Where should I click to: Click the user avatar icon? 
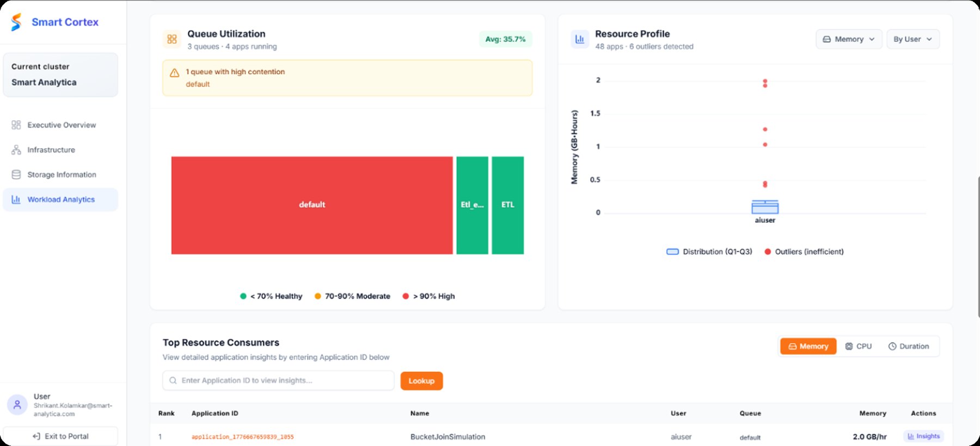(x=17, y=405)
